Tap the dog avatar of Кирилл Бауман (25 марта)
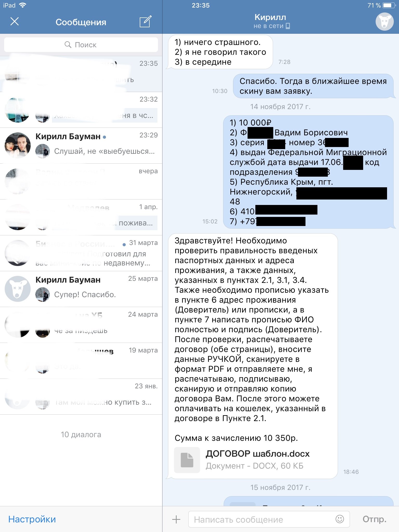 tap(18, 289)
